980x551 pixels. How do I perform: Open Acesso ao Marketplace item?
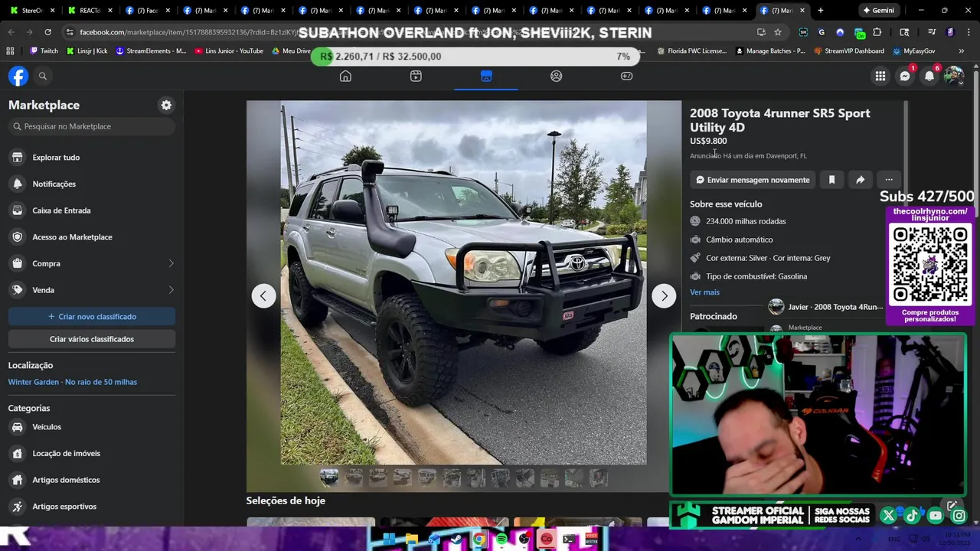click(x=92, y=237)
